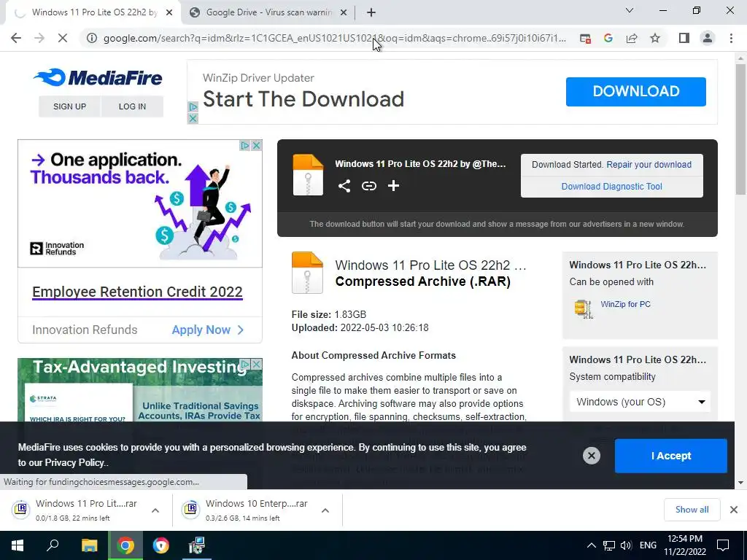Image resolution: width=747 pixels, height=560 pixels.
Task: Copy link using the chain link icon
Action: tap(368, 186)
